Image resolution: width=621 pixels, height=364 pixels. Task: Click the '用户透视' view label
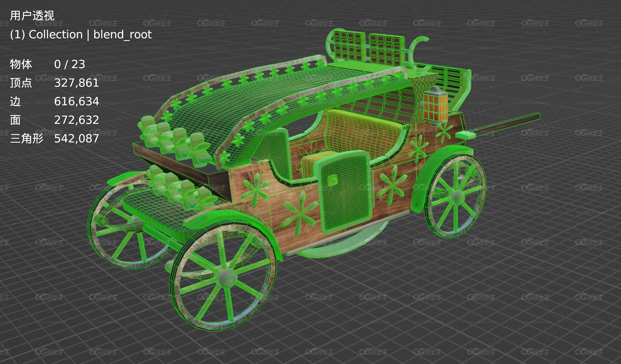click(x=32, y=16)
